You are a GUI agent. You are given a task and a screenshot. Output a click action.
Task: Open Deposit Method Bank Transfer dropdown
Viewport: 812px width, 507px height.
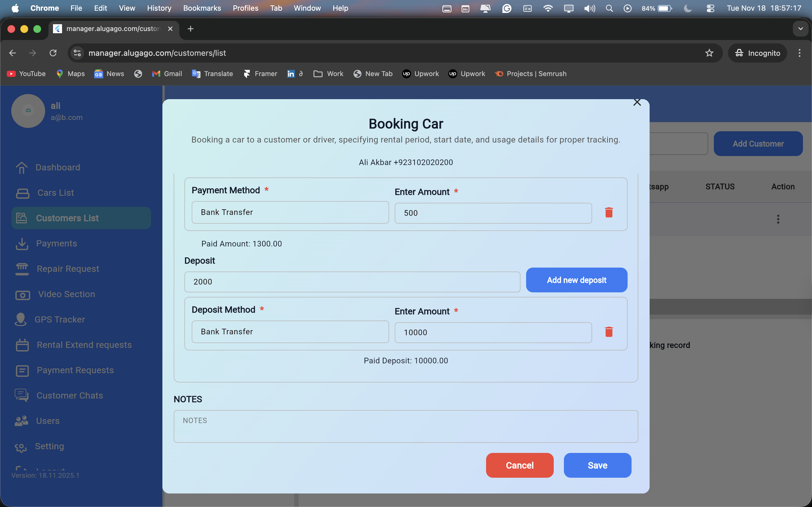[x=290, y=332]
